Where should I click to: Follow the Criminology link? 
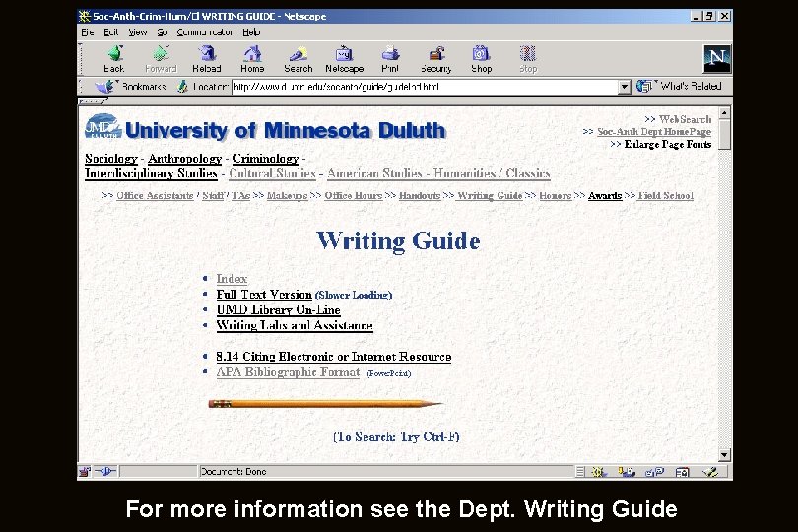click(x=266, y=159)
